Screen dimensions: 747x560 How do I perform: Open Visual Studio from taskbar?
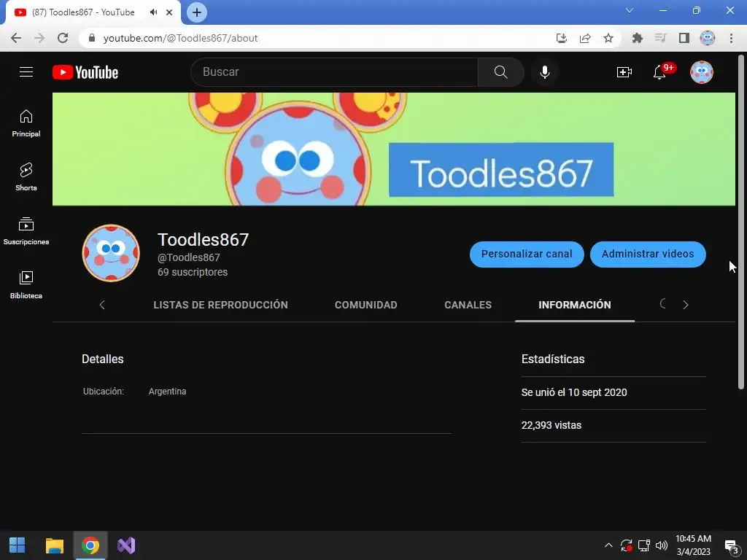pos(126,545)
